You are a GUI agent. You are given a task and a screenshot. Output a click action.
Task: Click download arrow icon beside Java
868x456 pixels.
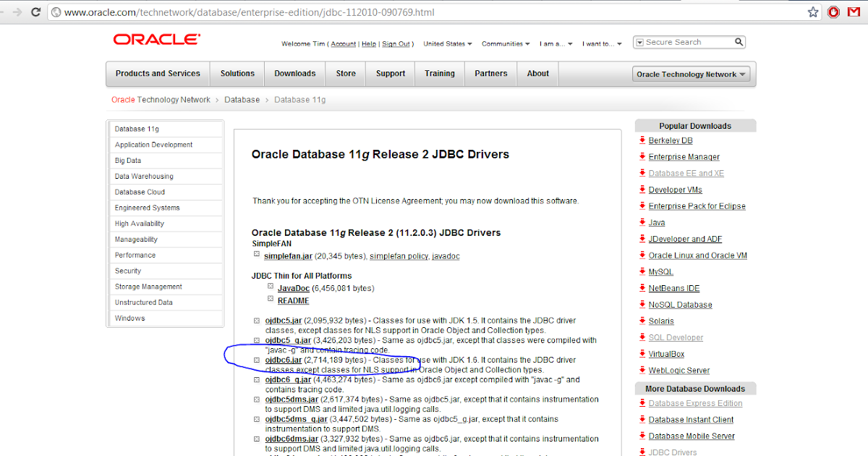click(x=642, y=222)
